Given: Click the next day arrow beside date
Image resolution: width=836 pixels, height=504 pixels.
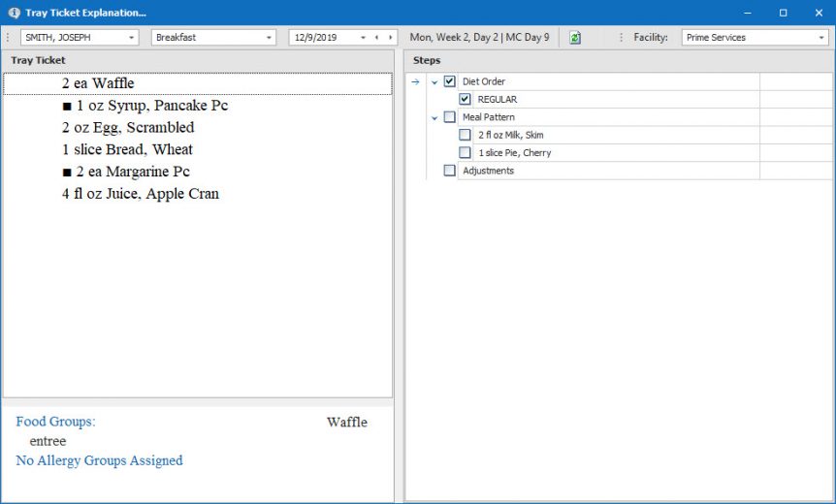Looking at the screenshot, I should point(390,38).
